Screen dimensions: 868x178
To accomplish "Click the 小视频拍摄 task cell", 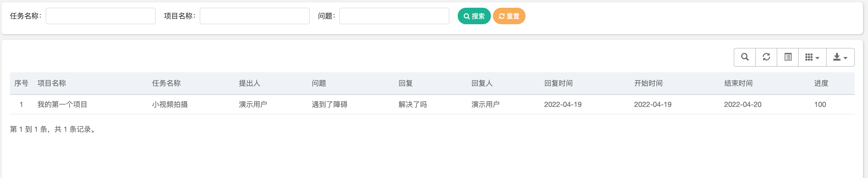I will pyautogui.click(x=170, y=104).
